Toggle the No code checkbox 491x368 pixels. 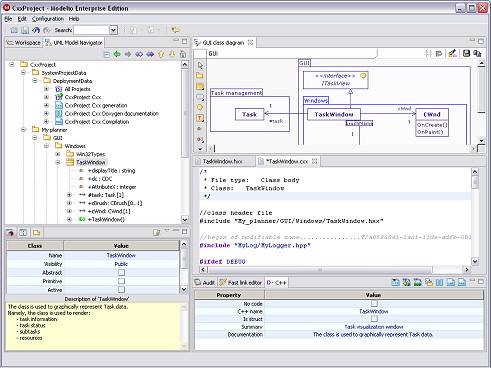[374, 304]
